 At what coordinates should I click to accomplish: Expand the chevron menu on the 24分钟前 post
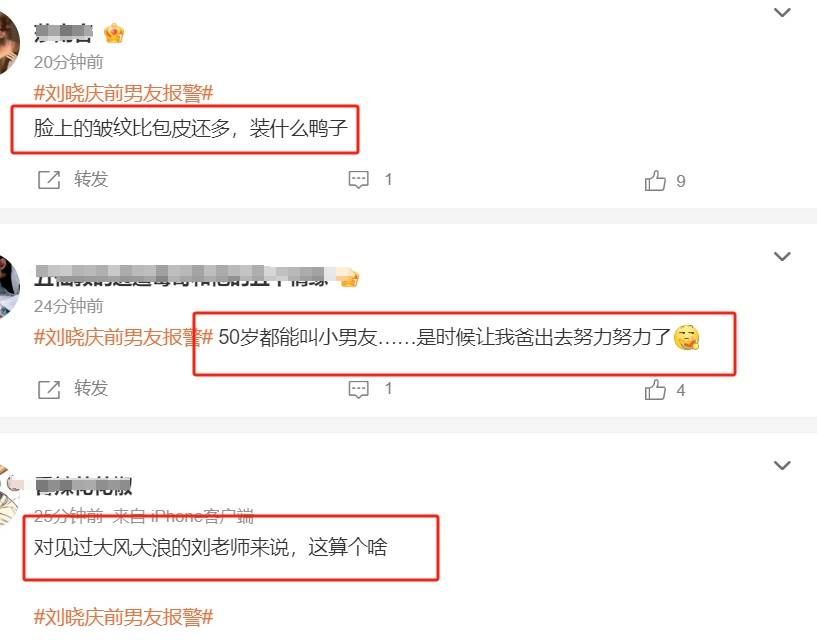tap(783, 256)
